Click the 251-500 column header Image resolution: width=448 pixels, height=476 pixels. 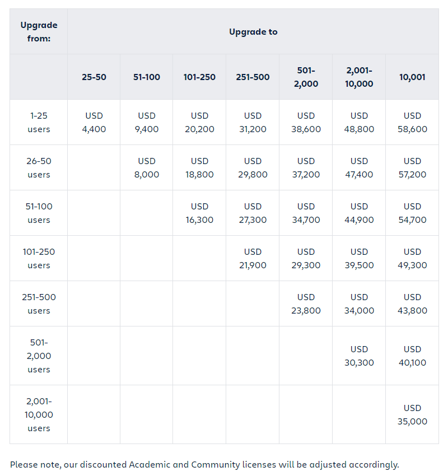click(253, 77)
